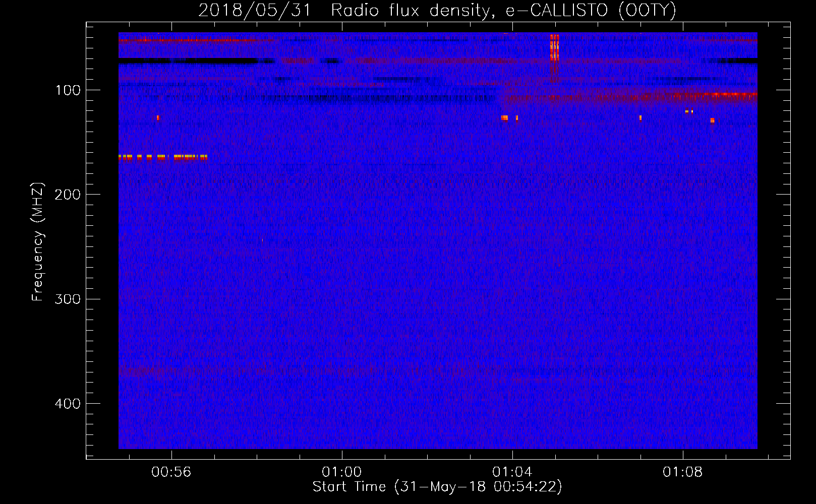Click the 300 frequency tick label

68,299
